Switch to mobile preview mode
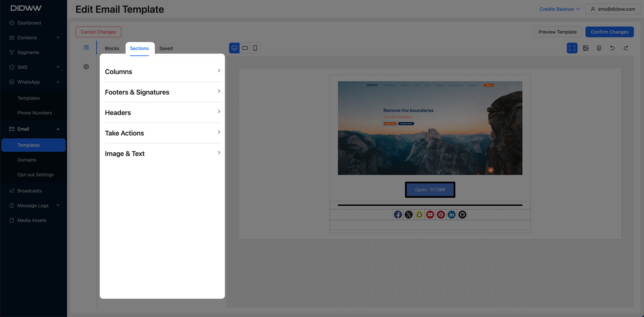The width and height of the screenshot is (644, 317). pyautogui.click(x=255, y=48)
